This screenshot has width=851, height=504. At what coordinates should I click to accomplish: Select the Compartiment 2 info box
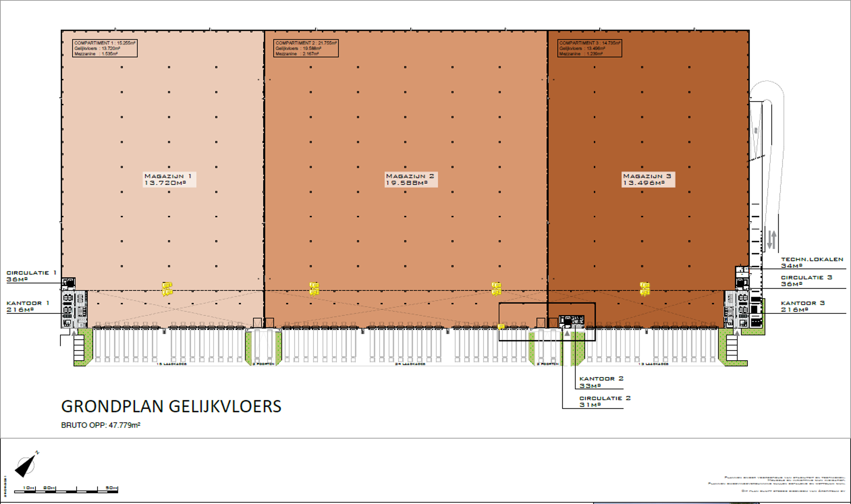306,48
